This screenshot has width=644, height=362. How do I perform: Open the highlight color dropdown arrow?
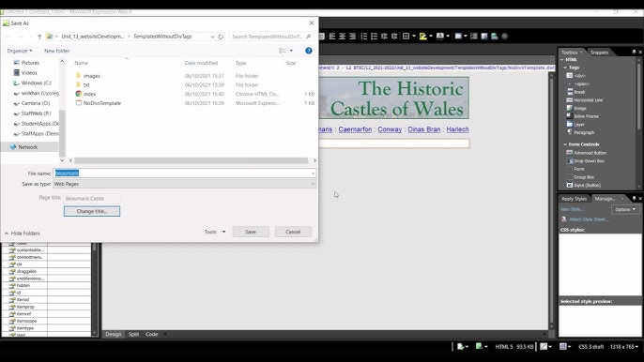[430, 37]
